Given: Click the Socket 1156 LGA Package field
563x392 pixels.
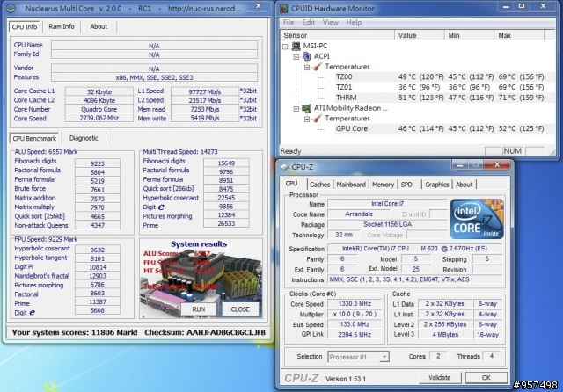Looking at the screenshot, I should (387, 224).
